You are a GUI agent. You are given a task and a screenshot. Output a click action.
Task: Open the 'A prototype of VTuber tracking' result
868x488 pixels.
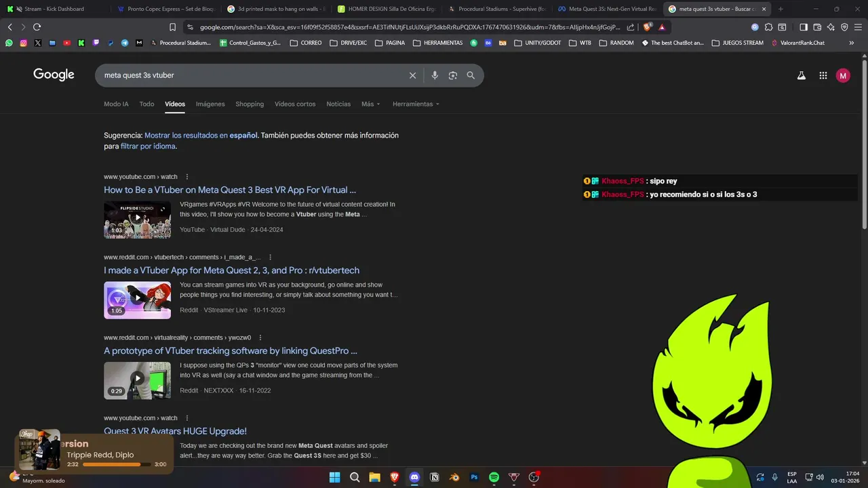click(x=231, y=351)
